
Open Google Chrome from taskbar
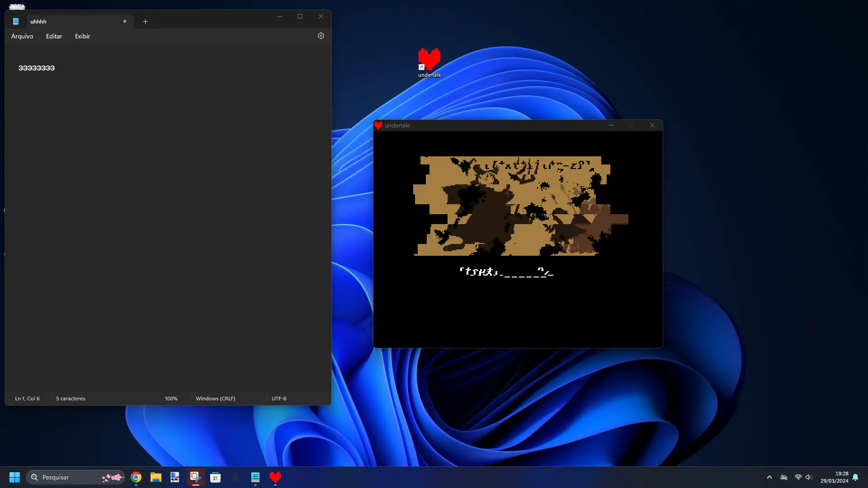tap(136, 477)
